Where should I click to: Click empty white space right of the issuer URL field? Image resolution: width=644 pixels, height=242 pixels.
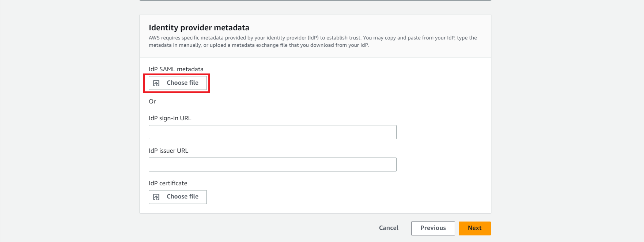point(442,165)
